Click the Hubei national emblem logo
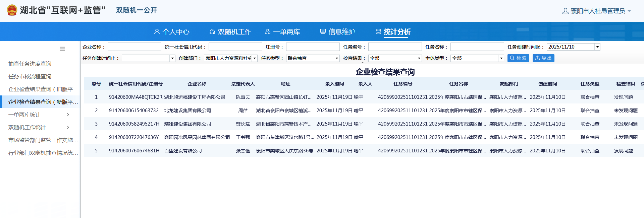Viewport: 644px width, 218px height. 12,10
